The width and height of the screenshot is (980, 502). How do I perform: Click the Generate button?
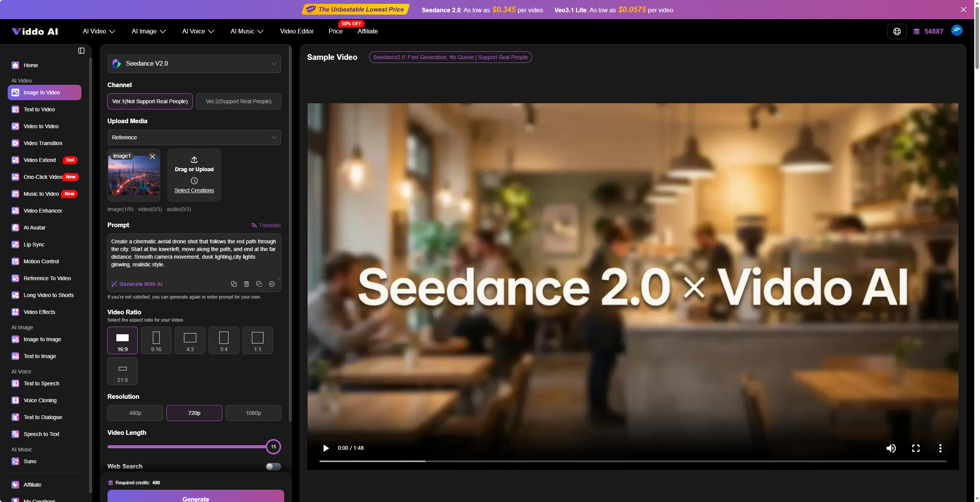pos(196,497)
